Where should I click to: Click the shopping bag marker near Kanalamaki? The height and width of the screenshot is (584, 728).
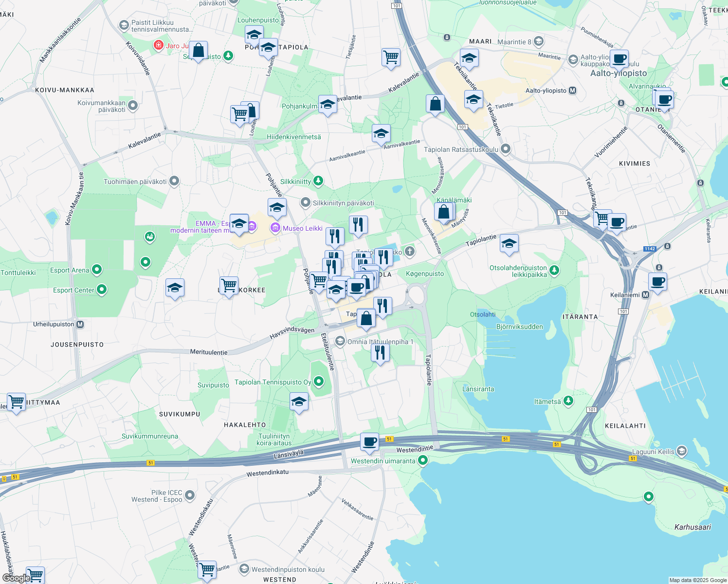(x=444, y=211)
